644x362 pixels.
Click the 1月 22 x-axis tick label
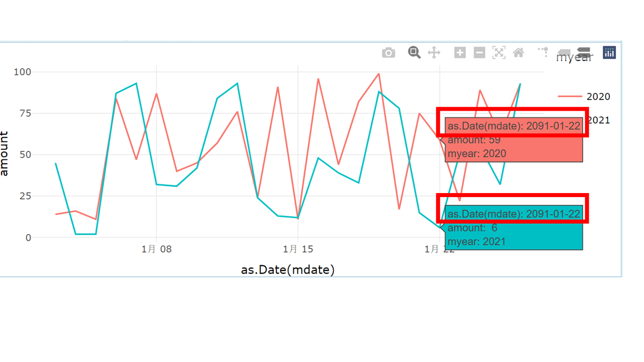439,249
